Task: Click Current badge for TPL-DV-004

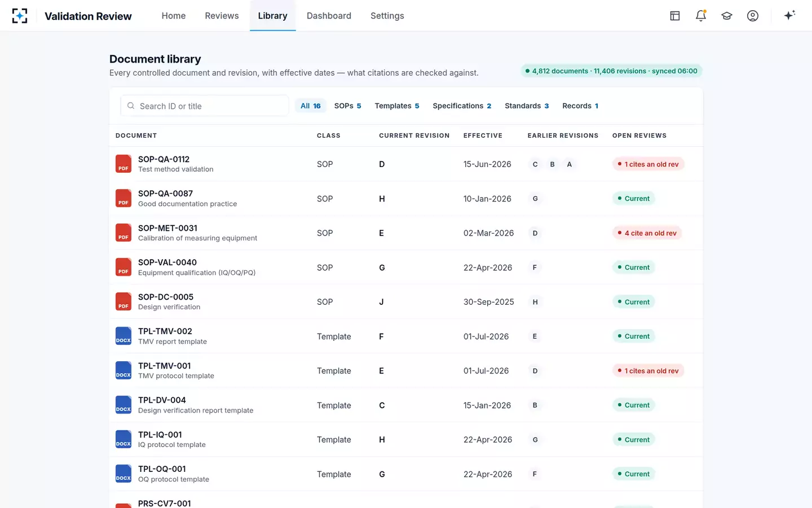Action: [x=633, y=405]
